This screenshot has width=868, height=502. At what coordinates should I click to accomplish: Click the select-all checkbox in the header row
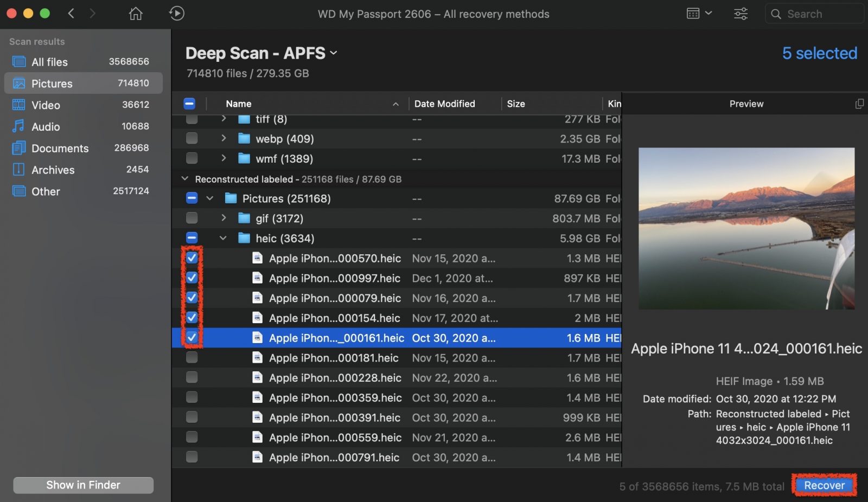pyautogui.click(x=189, y=103)
